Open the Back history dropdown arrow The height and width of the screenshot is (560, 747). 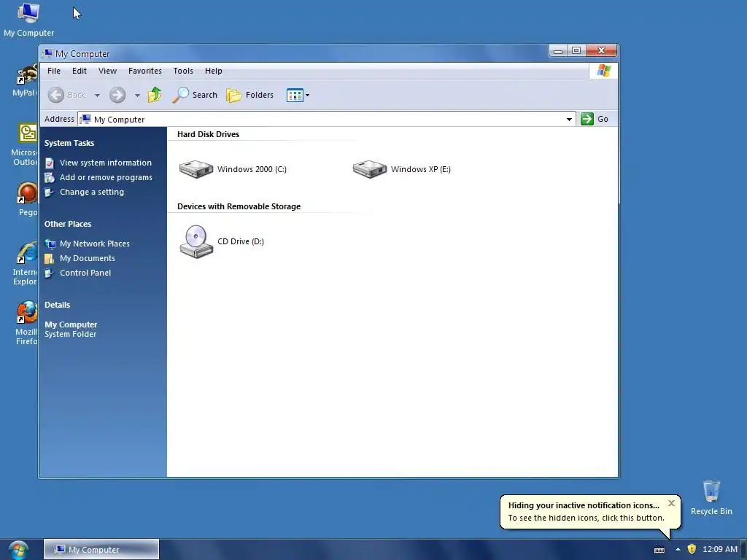(97, 96)
